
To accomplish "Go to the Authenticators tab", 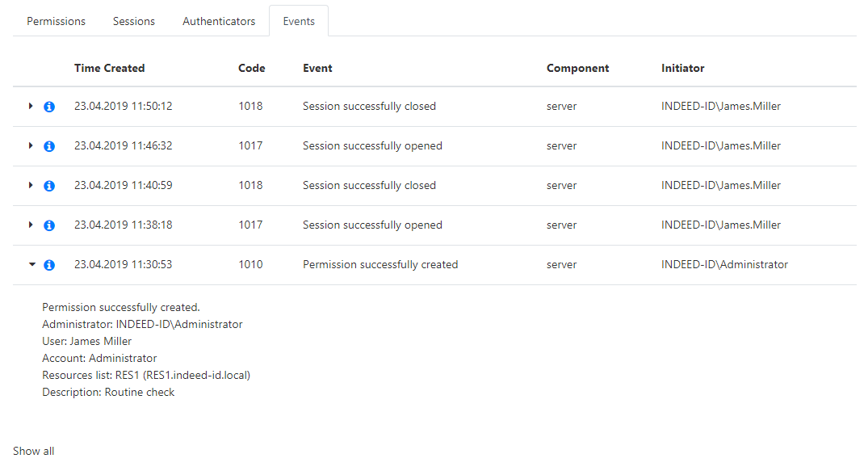I will coord(219,21).
